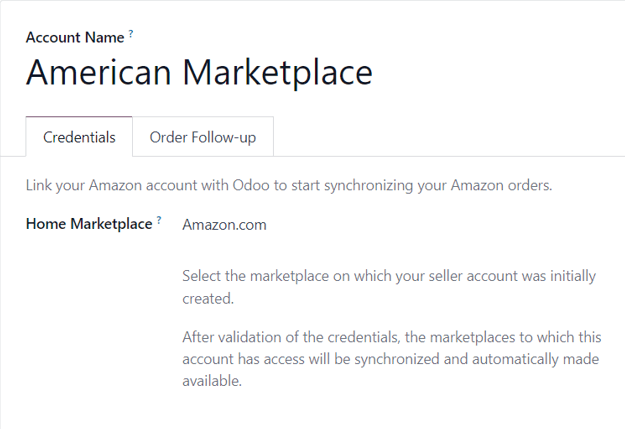Click the Account Name label
625x429 pixels.
(x=75, y=37)
